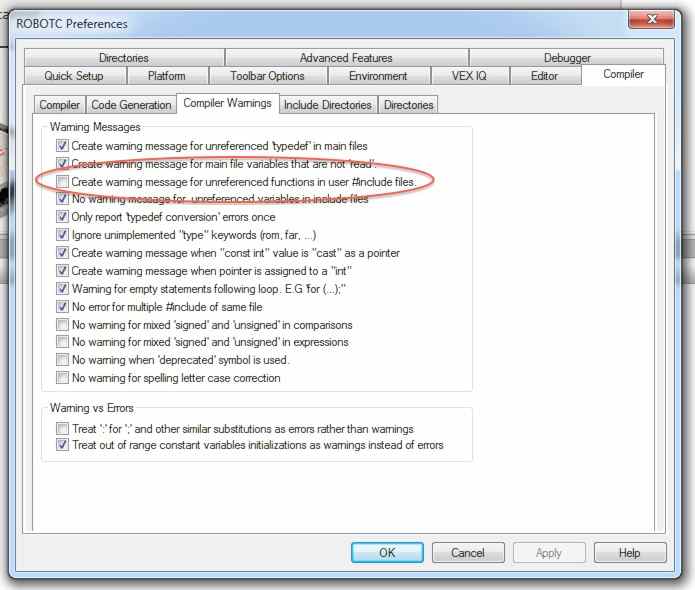The width and height of the screenshot is (695, 590).
Task: Open the Code Generation sub-tab
Action: [x=131, y=105]
